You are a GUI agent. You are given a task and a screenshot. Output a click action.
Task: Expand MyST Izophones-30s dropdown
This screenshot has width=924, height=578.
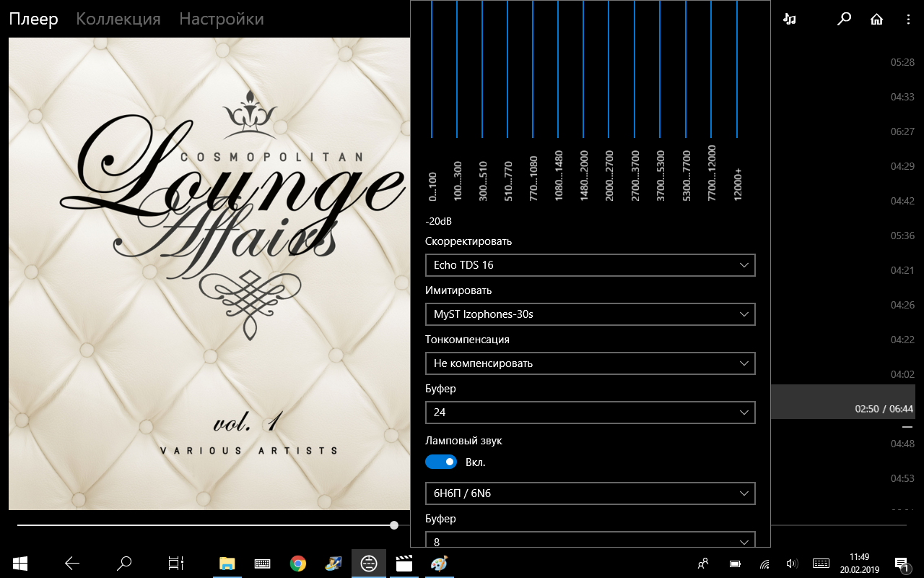pyautogui.click(x=590, y=314)
